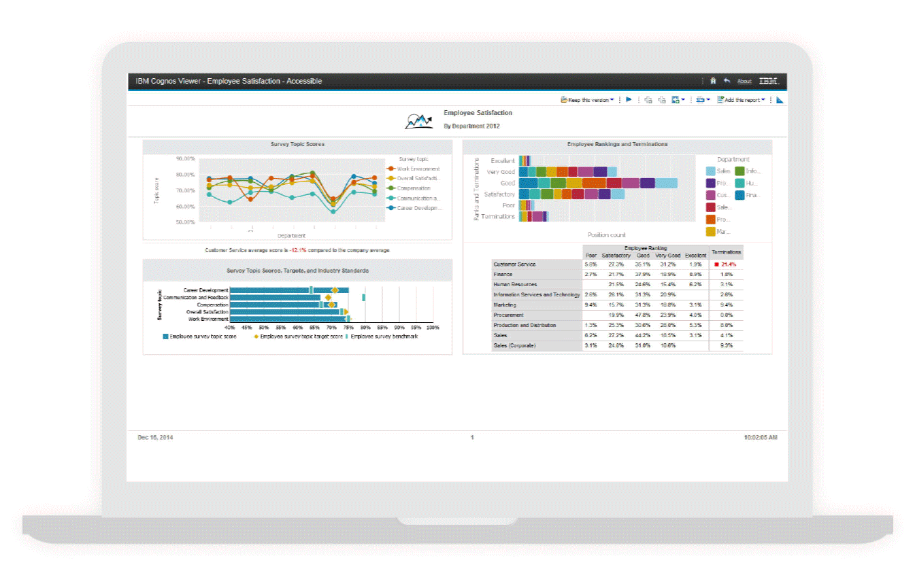Run the report using the play icon
Viewport: 915px width, 588px height.
629,99
